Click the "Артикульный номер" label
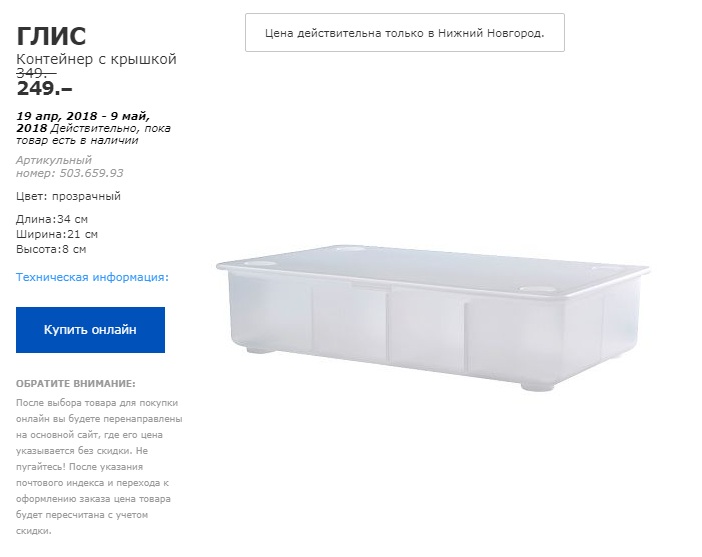 click(54, 160)
